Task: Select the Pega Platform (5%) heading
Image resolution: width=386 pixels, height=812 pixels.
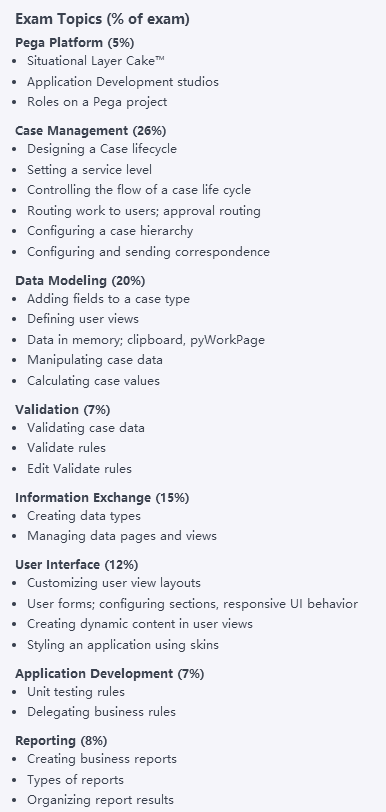Action: point(75,42)
